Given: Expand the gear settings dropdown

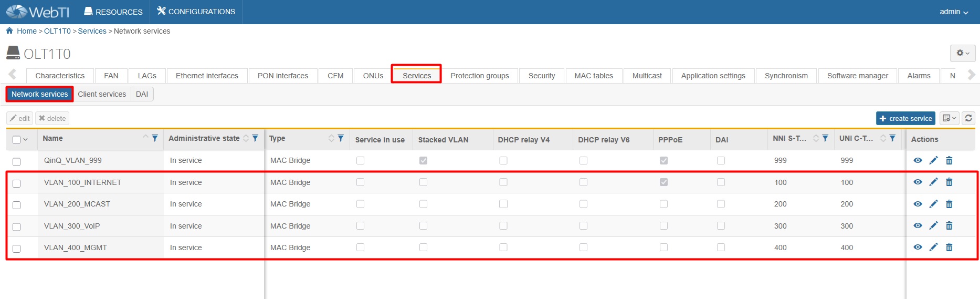Looking at the screenshot, I should pyautogui.click(x=962, y=53).
